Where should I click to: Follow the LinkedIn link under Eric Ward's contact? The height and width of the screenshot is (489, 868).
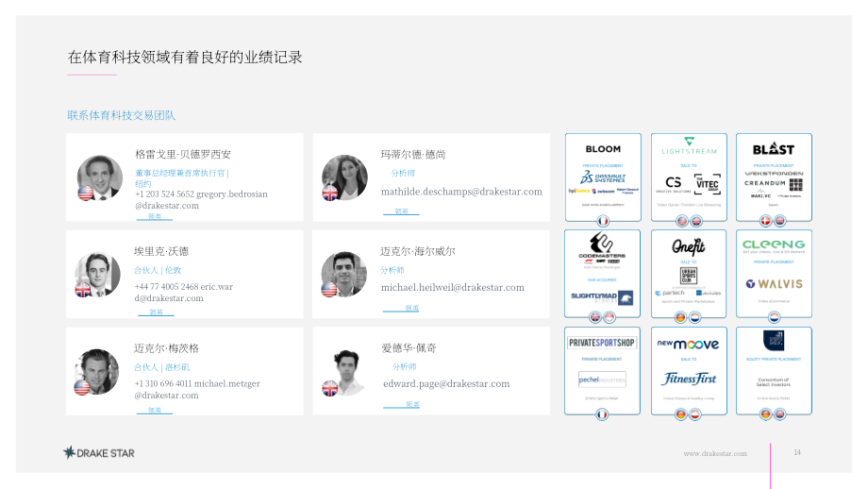(x=156, y=312)
